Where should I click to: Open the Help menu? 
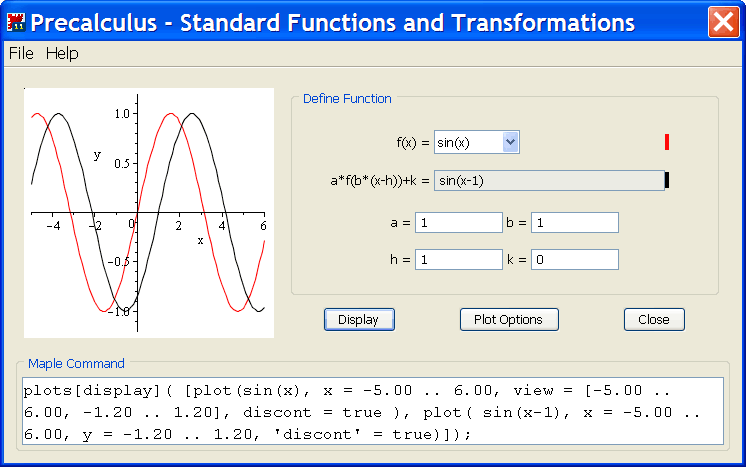pyautogui.click(x=62, y=54)
